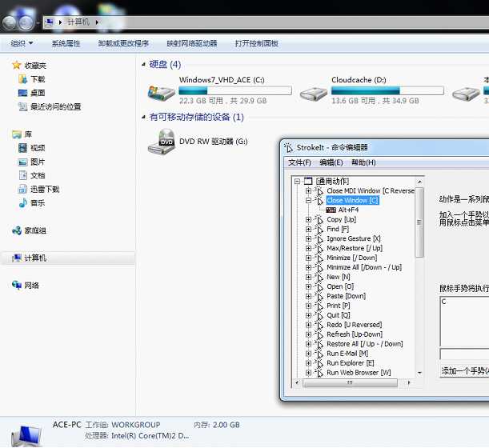Click the 最近访问的位置 icon
The width and height of the screenshot is (489, 448).
[x=22, y=107]
